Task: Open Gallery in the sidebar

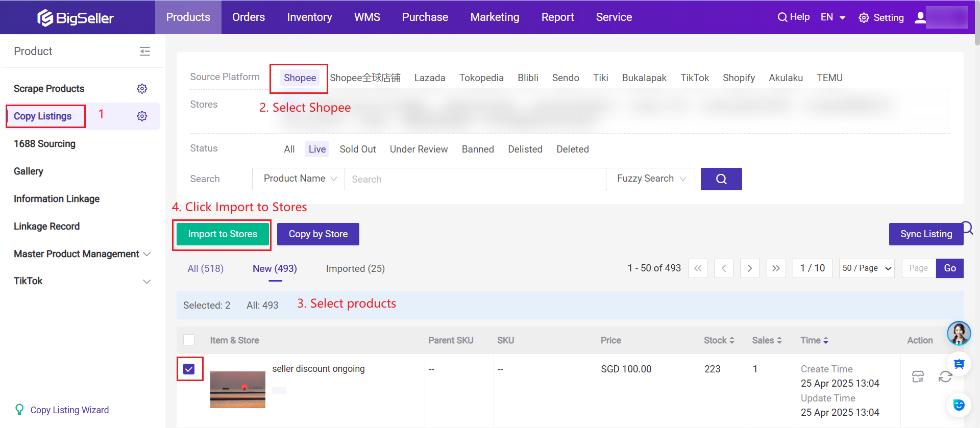Action: [x=29, y=171]
